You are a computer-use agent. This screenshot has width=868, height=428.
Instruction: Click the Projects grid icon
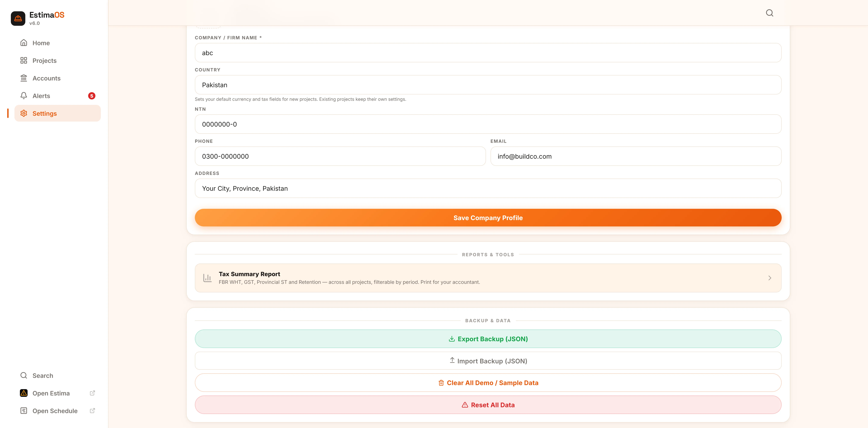pos(24,60)
